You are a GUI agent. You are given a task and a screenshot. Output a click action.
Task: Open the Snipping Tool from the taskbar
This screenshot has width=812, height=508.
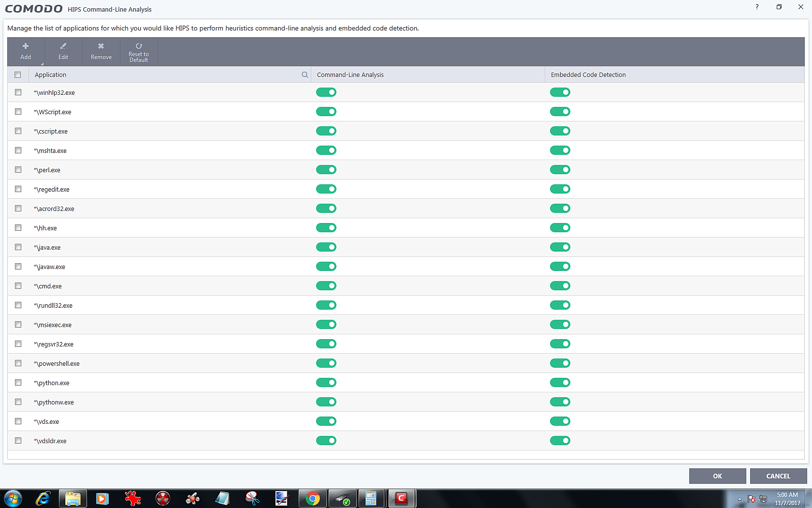252,498
